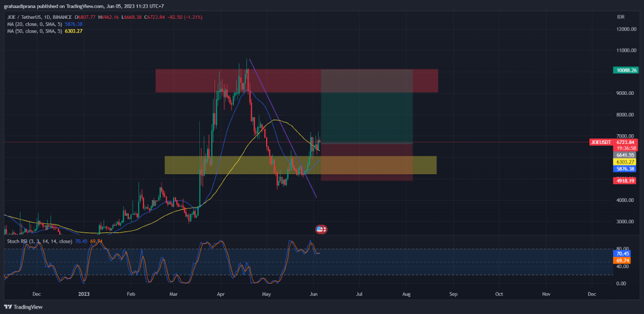Click the US flag economic event icon
The height and width of the screenshot is (314, 644).
(x=321, y=229)
